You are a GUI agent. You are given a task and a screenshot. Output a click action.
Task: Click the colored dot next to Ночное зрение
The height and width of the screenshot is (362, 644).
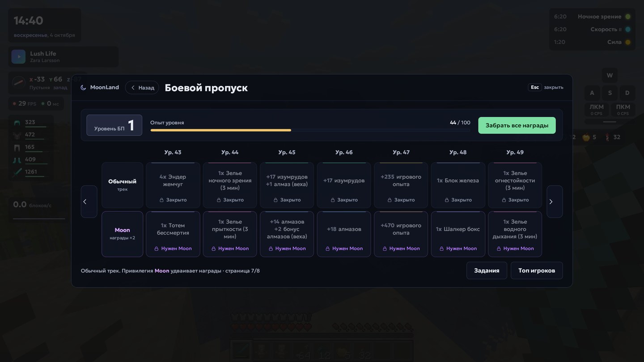pos(628,17)
